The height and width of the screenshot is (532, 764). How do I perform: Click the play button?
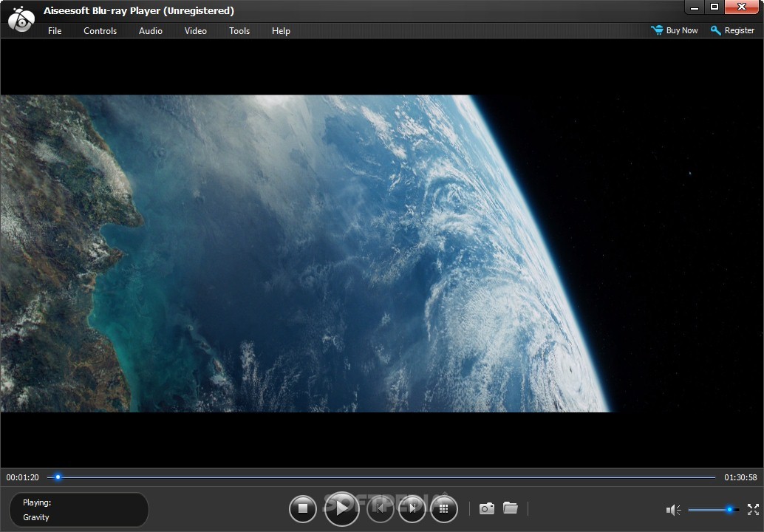coord(341,508)
